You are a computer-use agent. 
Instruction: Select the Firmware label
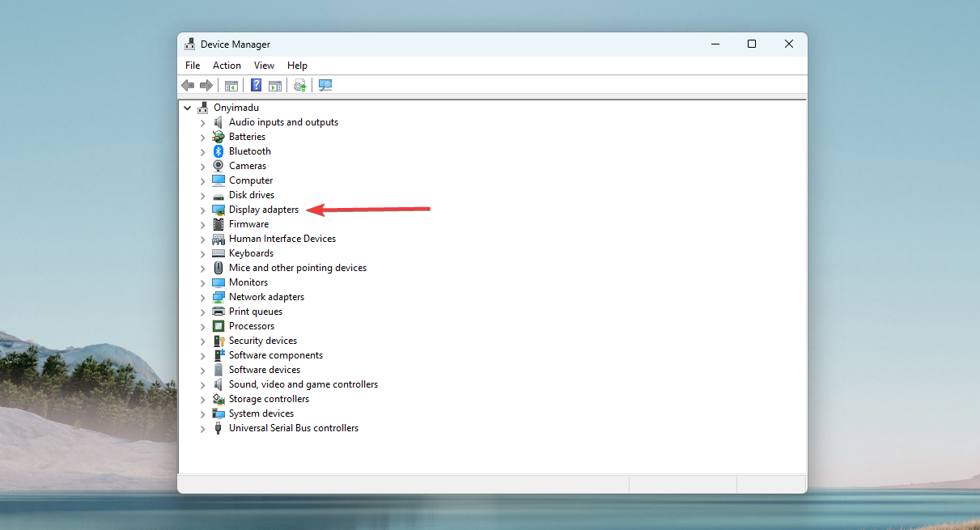(248, 224)
